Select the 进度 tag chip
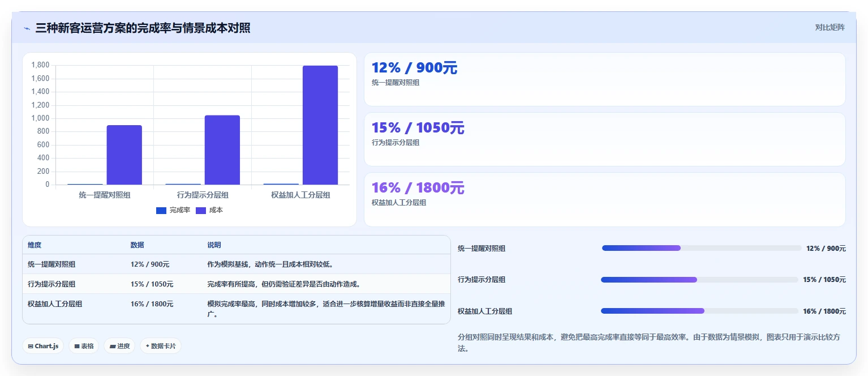868x376 pixels. [119, 346]
